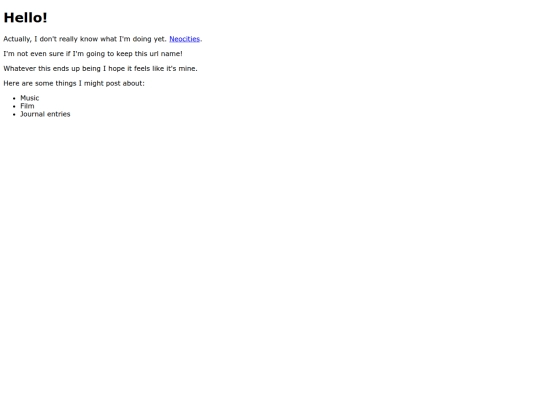
Task: Click the Hello! heading
Action: click(25, 18)
